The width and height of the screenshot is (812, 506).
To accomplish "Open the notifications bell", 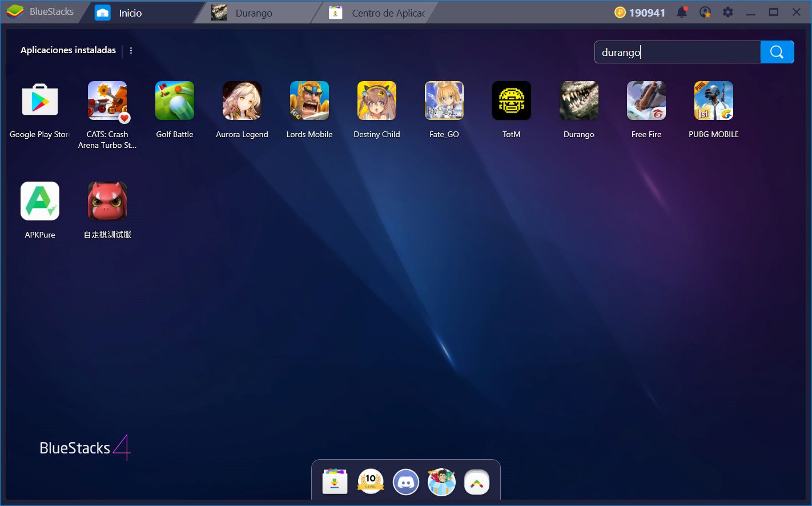I will [x=682, y=12].
